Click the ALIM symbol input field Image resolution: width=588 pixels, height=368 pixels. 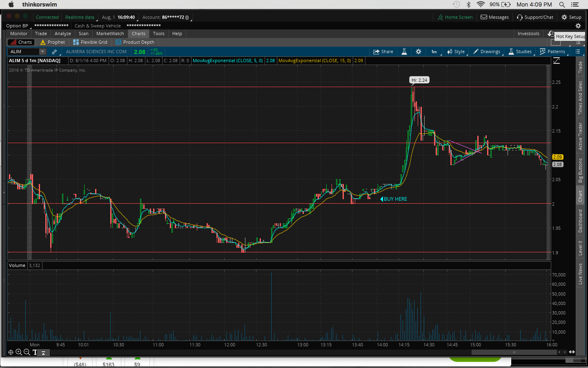click(x=24, y=52)
